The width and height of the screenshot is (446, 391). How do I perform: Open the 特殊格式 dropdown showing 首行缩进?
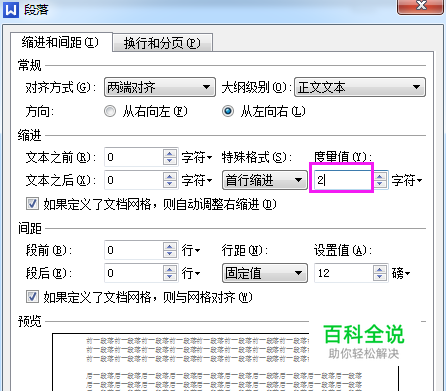coord(265,180)
